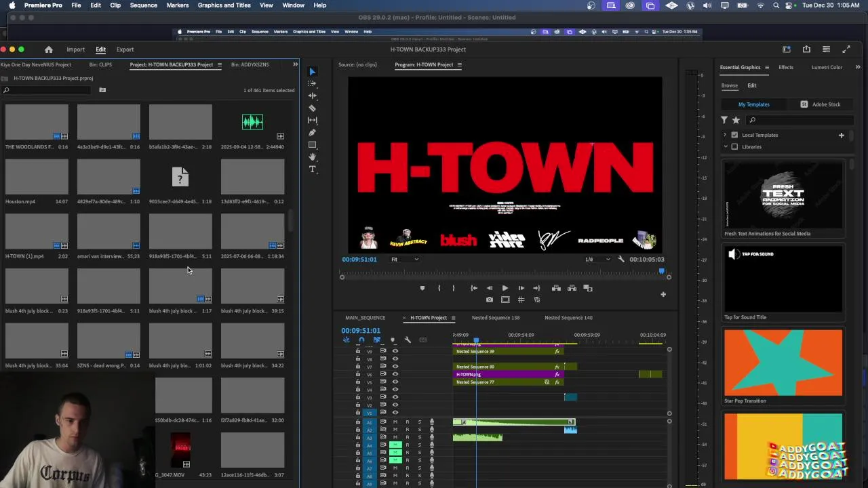Select the Rectangle tool

tap(312, 145)
